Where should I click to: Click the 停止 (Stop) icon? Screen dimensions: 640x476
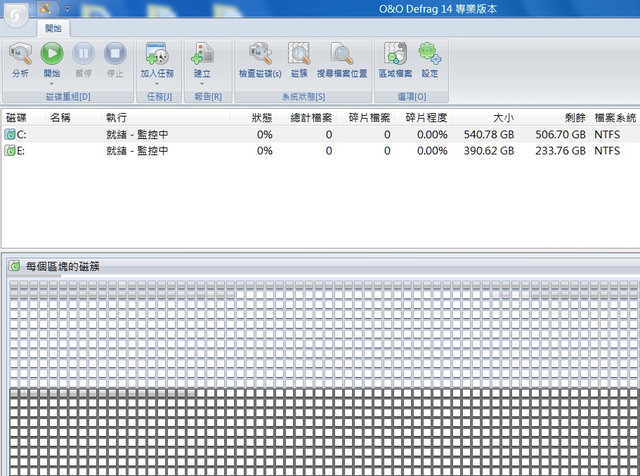(x=115, y=54)
